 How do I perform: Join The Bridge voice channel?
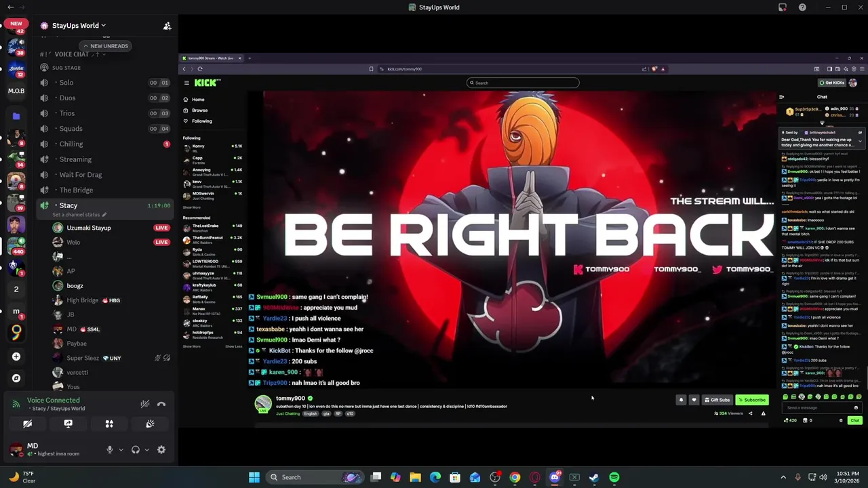point(105,190)
